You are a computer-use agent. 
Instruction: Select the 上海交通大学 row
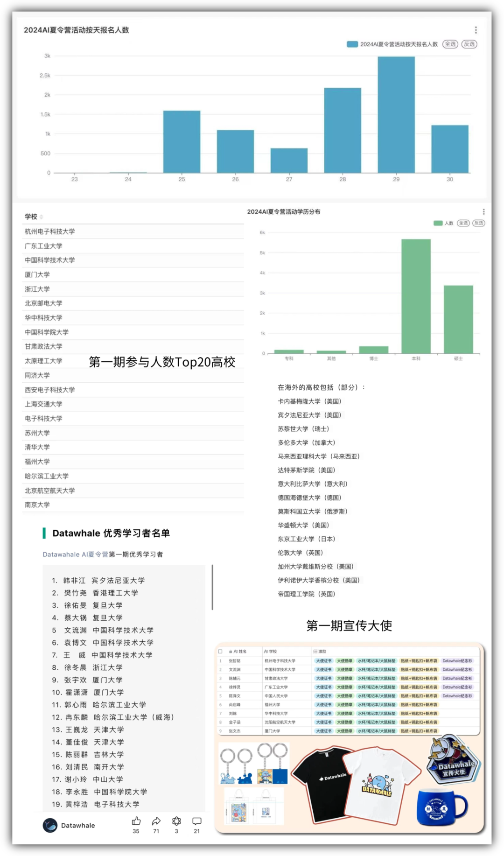tap(133, 404)
